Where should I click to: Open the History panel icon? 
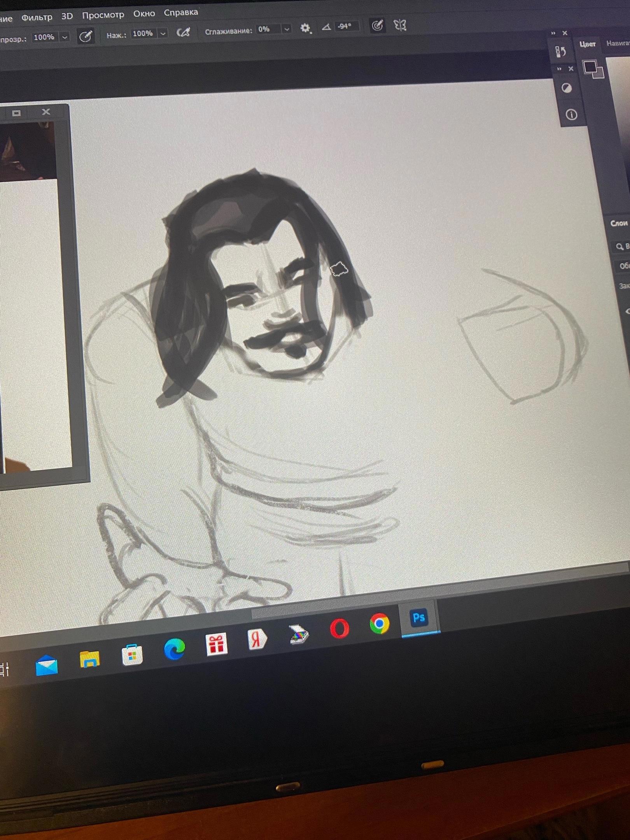[x=560, y=51]
